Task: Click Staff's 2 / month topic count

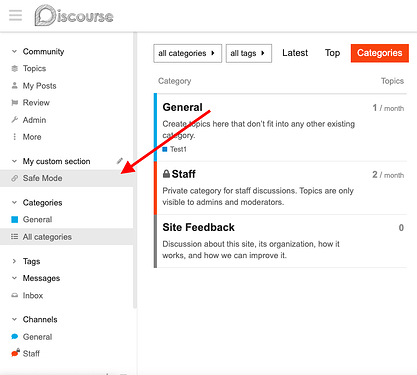Action: pyautogui.click(x=388, y=175)
